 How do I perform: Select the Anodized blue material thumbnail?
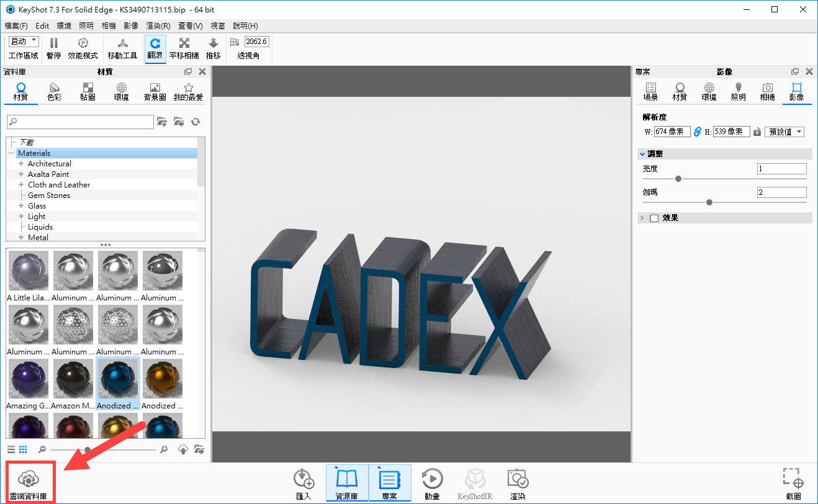[118, 379]
